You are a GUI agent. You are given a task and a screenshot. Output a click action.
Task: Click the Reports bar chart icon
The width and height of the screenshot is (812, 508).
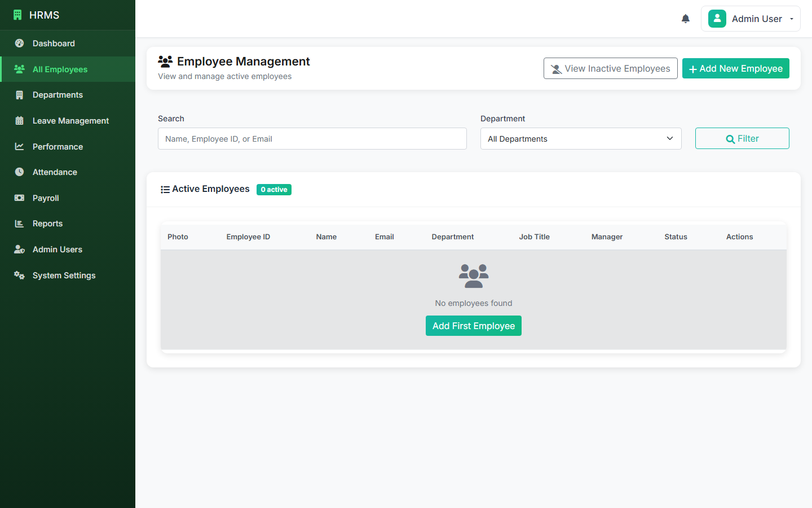(x=19, y=224)
